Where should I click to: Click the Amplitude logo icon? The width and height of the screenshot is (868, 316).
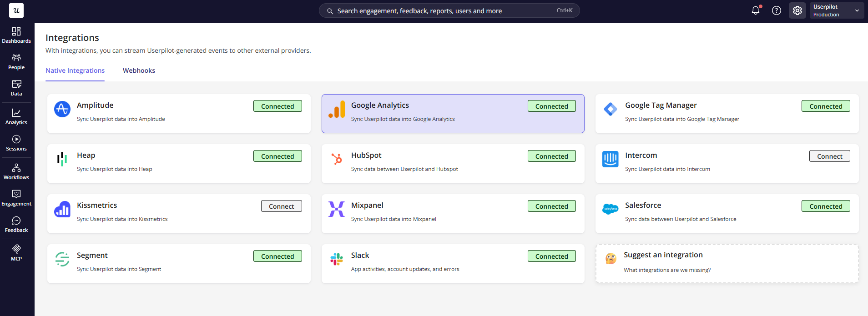click(62, 109)
